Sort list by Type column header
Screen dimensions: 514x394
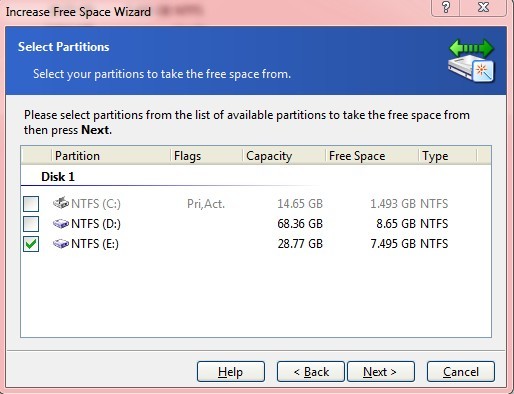(x=448, y=156)
